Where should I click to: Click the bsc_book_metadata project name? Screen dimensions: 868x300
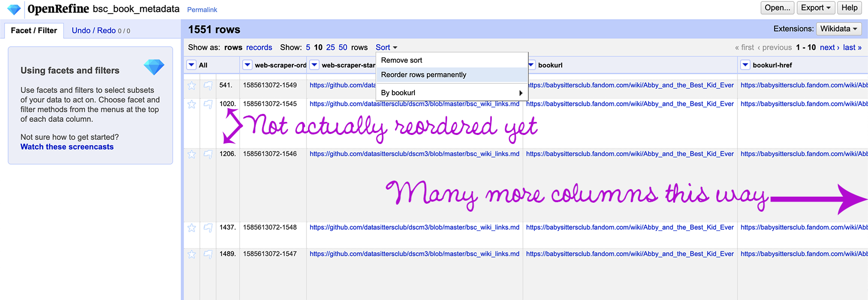[x=136, y=9]
